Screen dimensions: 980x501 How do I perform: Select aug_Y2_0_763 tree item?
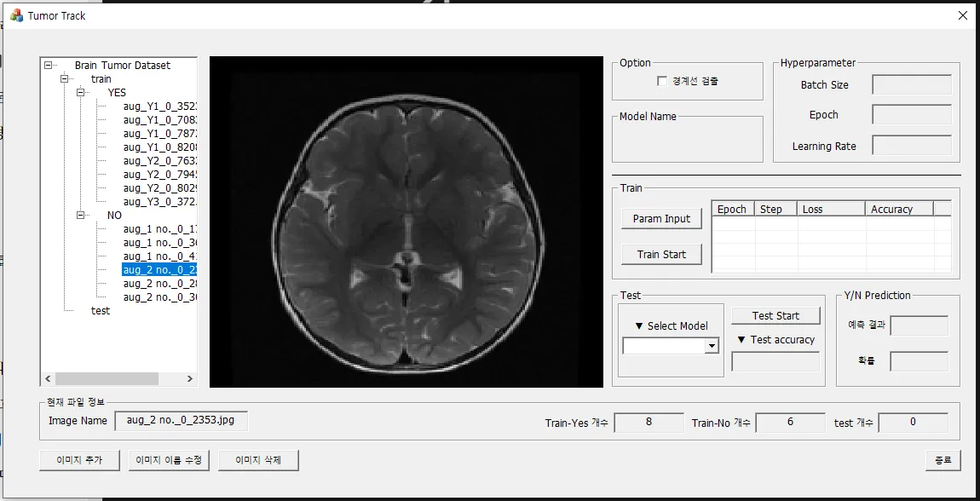[x=160, y=160]
